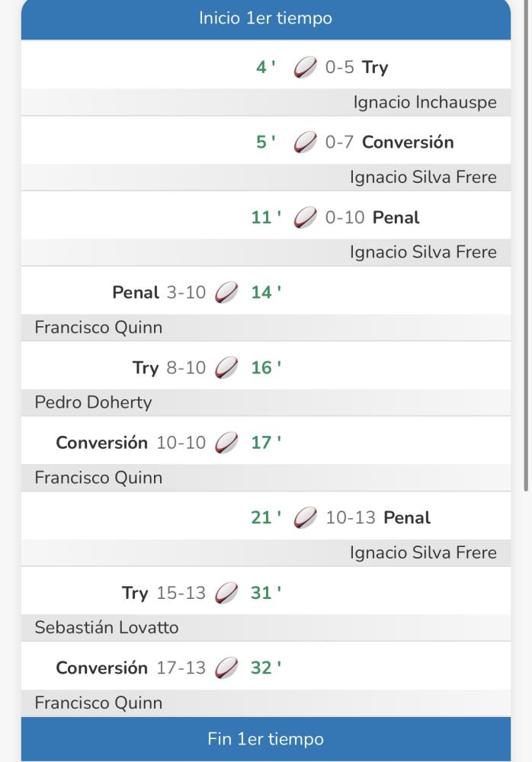This screenshot has height=762, width=532.
Task: Click the rugby ball beside 10-13 Penal
Action: (x=306, y=518)
